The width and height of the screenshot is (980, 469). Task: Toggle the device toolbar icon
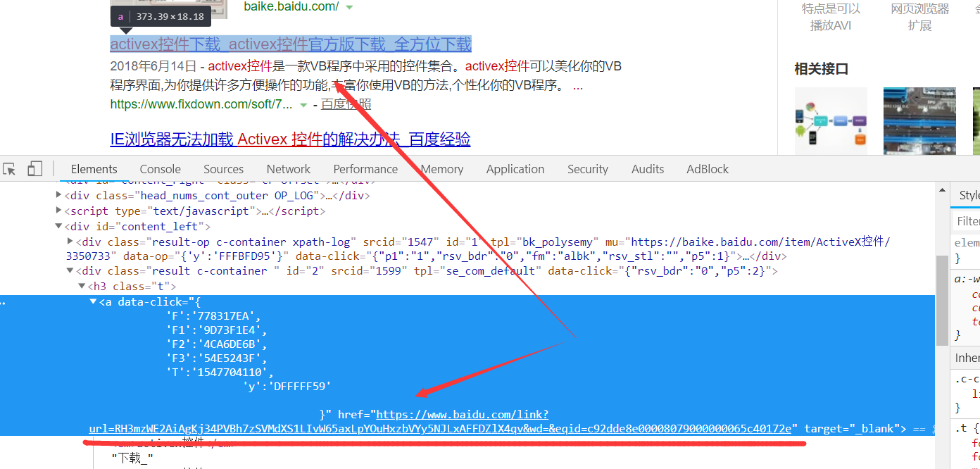(34, 169)
